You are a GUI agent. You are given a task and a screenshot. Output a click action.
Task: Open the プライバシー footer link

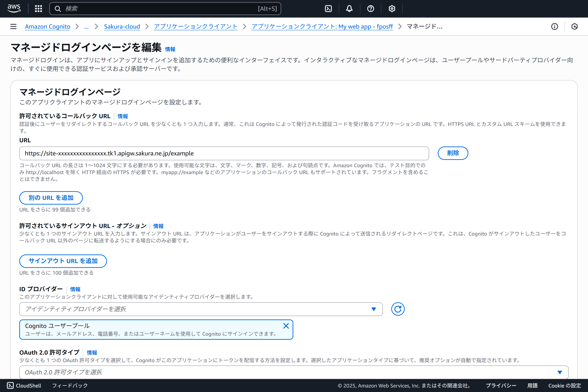pos(501,386)
